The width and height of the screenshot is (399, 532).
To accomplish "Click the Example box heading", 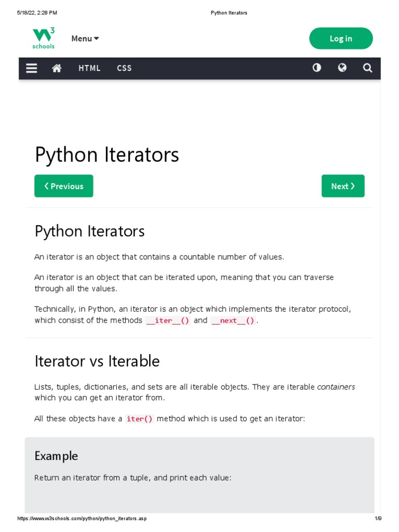I will (x=56, y=456).
